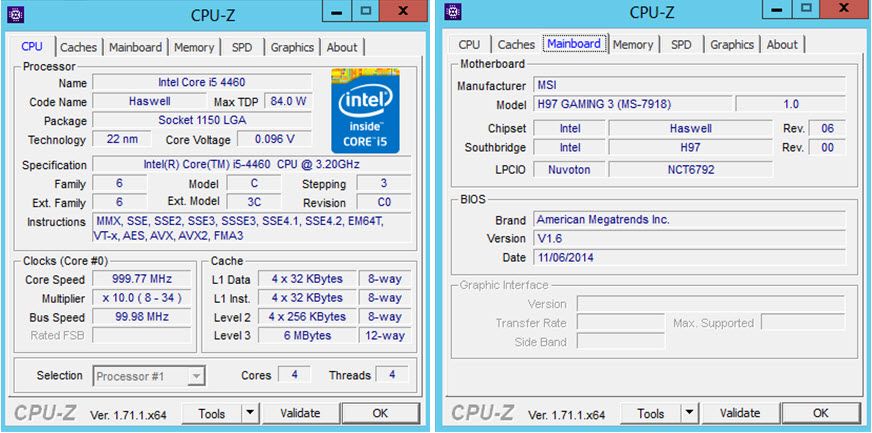
Task: Click Model field H97 GAMING 3 (MS-7918)
Action: coord(633,104)
